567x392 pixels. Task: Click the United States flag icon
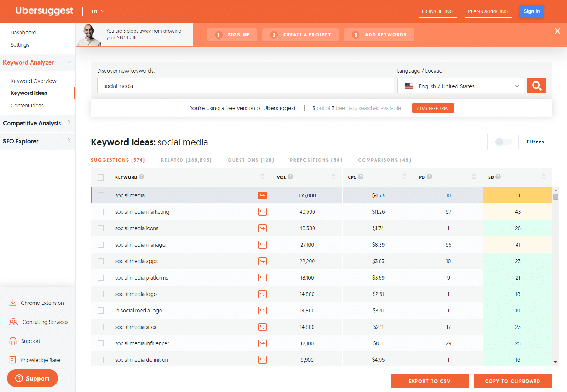tap(409, 86)
